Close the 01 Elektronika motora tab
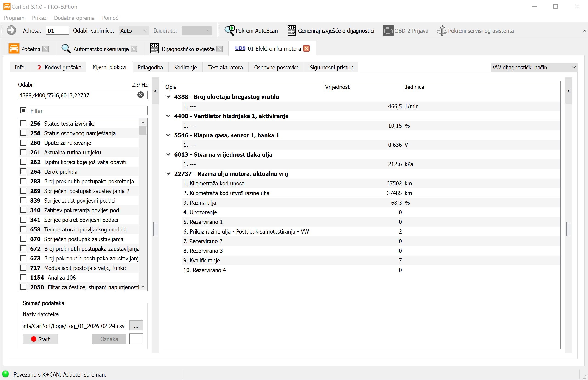 click(306, 48)
